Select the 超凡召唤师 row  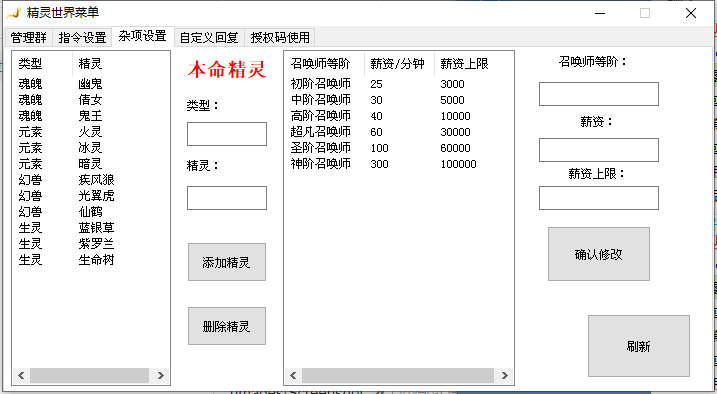click(x=399, y=132)
